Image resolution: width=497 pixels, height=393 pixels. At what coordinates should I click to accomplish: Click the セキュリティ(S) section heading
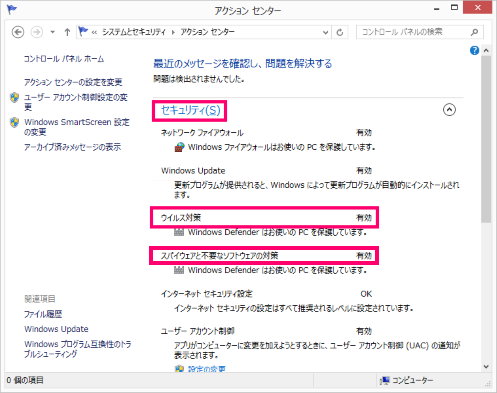coord(190,110)
